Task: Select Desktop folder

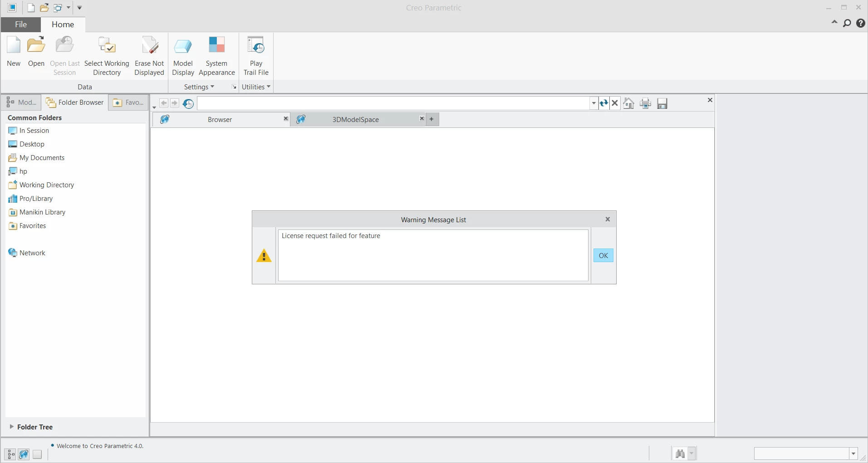Action: pyautogui.click(x=27, y=144)
